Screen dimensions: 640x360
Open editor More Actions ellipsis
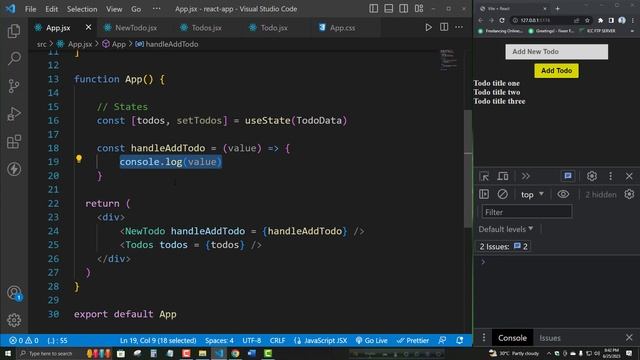(x=459, y=27)
